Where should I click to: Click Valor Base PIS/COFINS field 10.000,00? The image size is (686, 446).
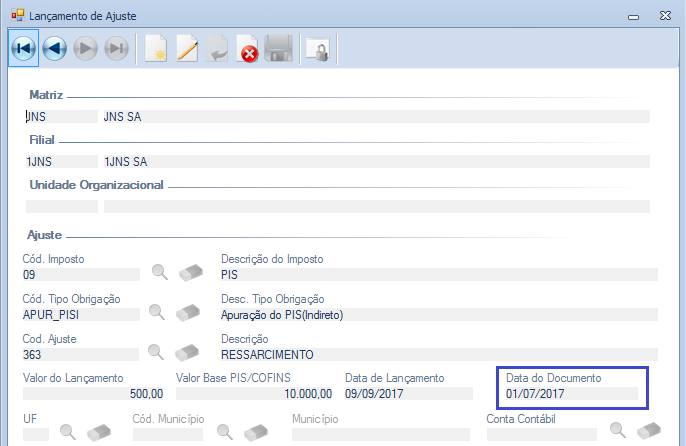pyautogui.click(x=254, y=393)
